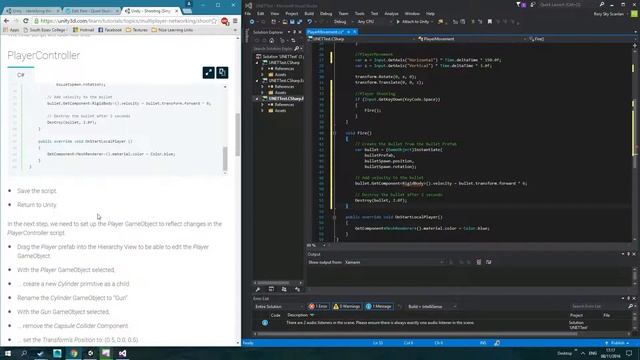
Task: Click the bookmark icon in Visual Studio toolbar
Action: 490,22
